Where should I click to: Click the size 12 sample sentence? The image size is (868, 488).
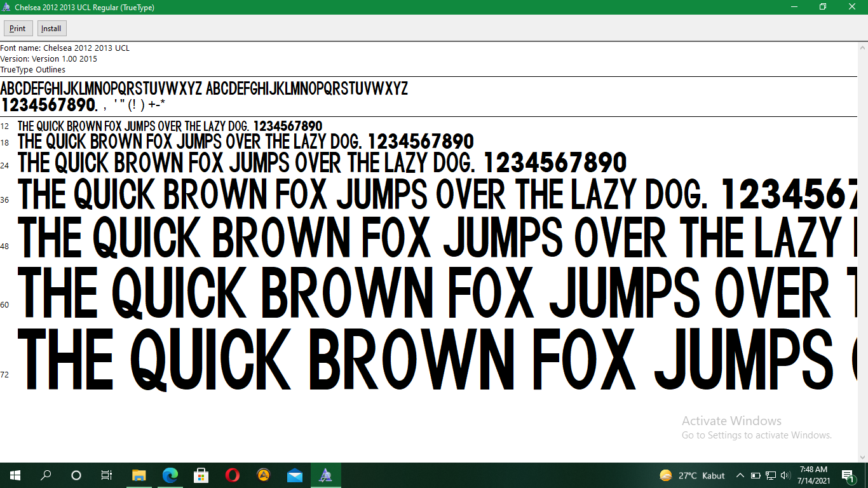[x=170, y=126]
